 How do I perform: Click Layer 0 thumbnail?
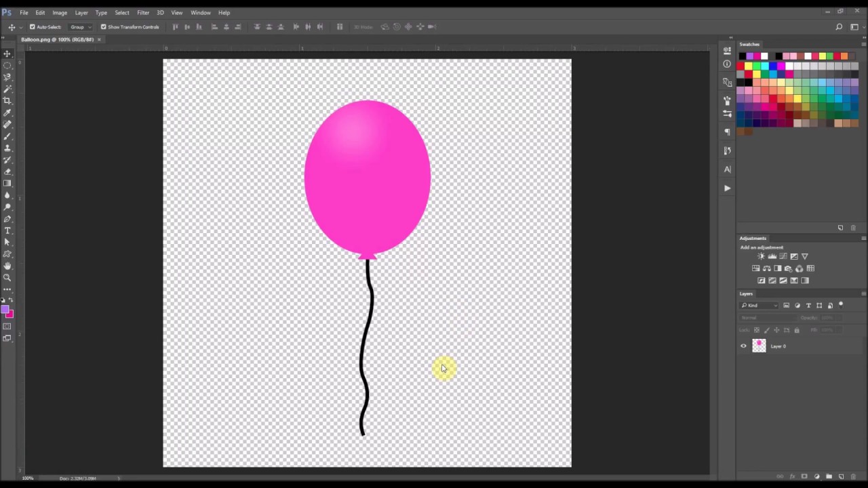[x=759, y=346]
